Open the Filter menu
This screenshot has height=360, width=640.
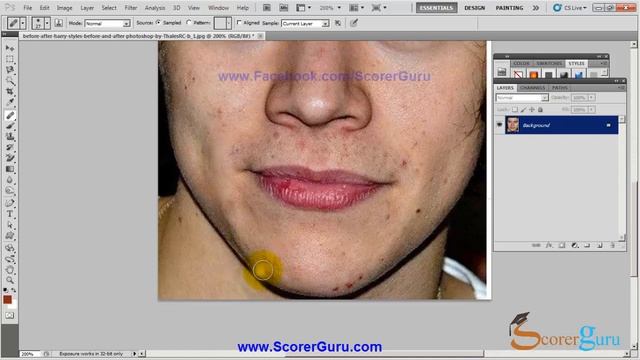(x=131, y=8)
